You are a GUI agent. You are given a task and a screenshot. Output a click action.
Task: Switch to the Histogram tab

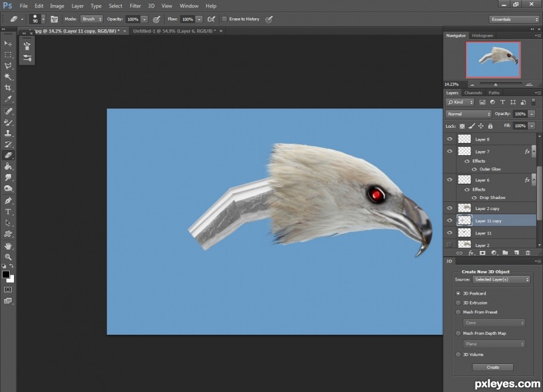pos(482,36)
